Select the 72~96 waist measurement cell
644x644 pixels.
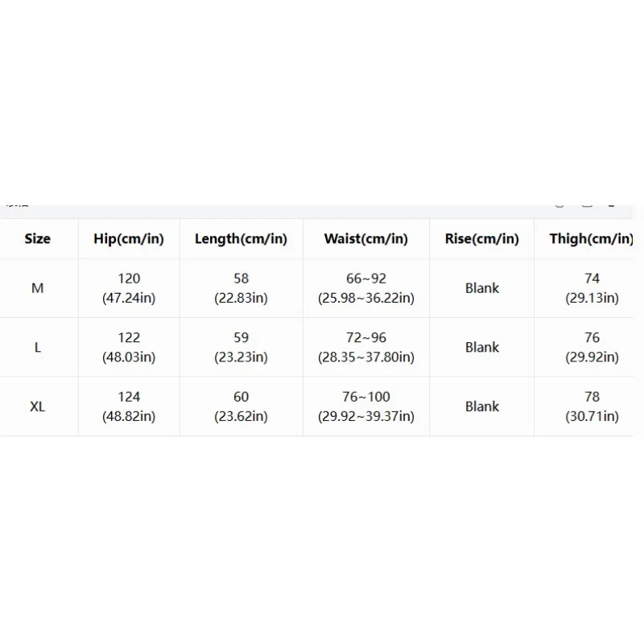pos(366,348)
